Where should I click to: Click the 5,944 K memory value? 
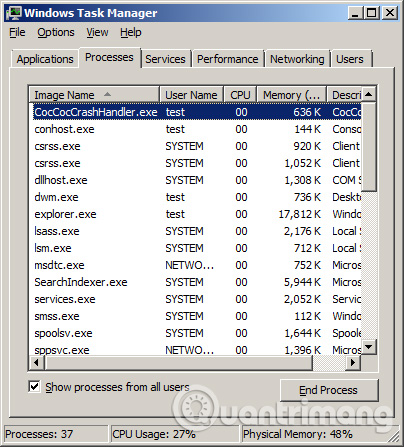click(x=302, y=282)
